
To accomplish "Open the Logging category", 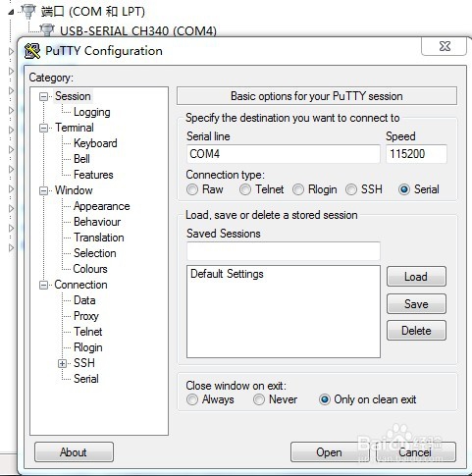I will [x=92, y=112].
